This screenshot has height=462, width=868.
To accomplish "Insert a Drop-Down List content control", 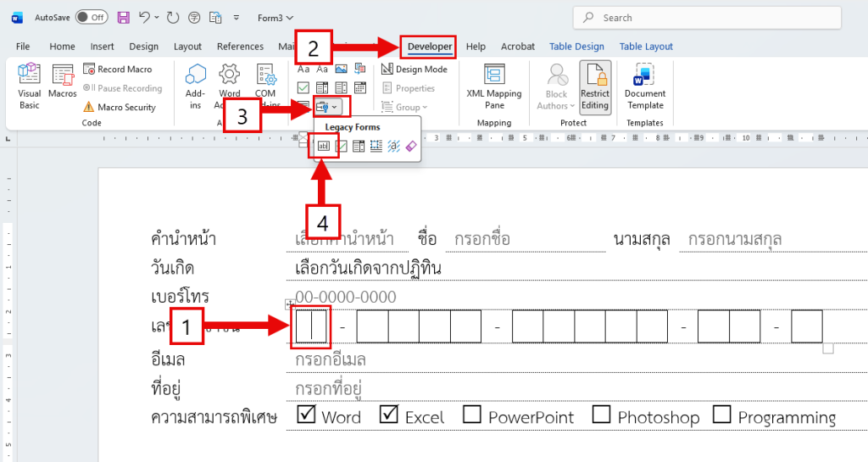I will tap(341, 88).
